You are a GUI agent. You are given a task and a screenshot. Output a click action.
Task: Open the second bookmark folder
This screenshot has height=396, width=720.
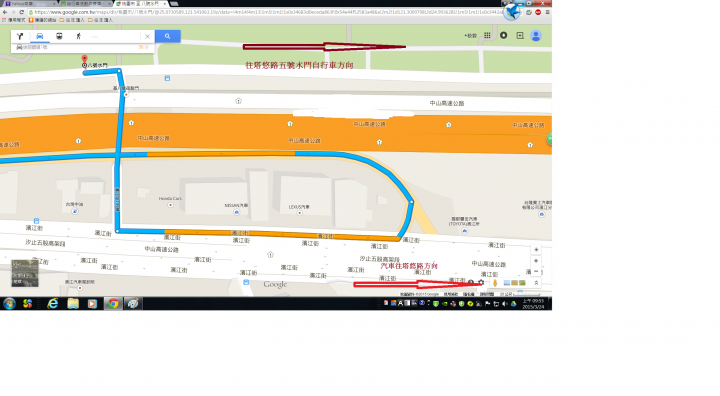pyautogui.click(x=100, y=20)
